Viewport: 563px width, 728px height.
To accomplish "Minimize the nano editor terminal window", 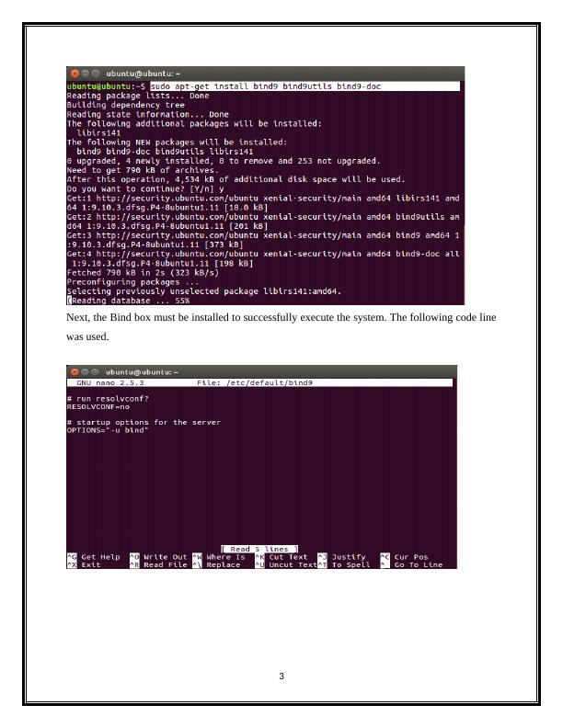I will 85,372.
